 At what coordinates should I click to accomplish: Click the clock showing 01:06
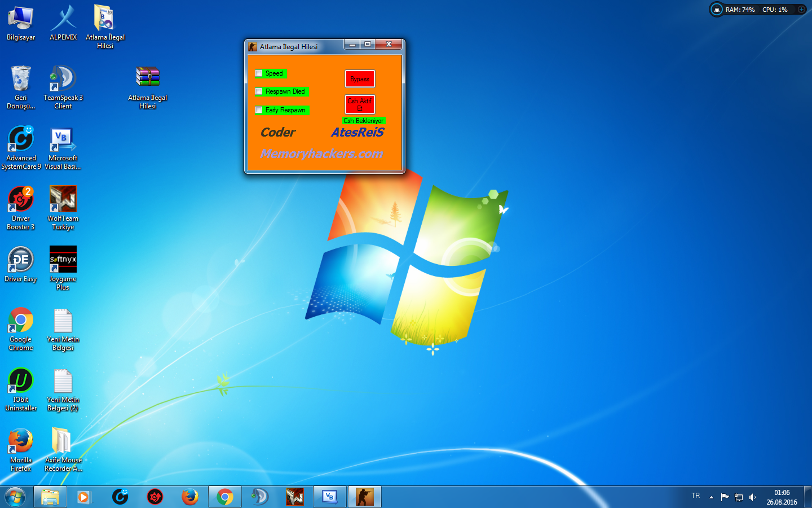click(x=782, y=493)
